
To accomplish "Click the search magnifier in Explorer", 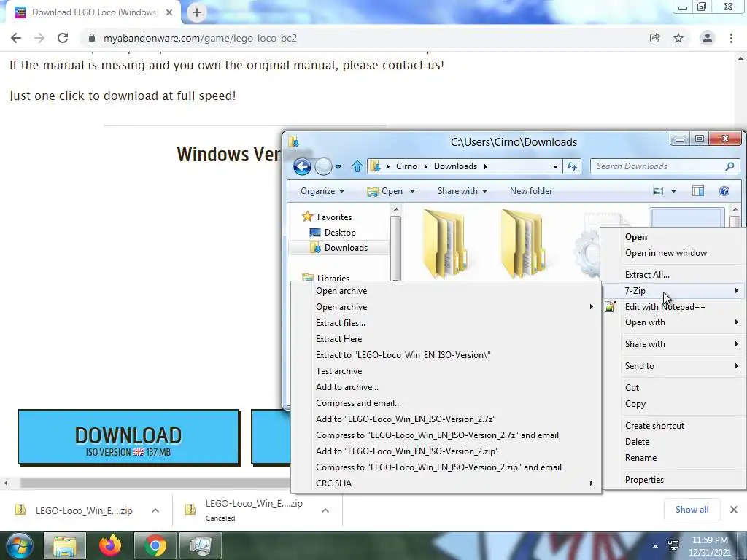I will pos(729,166).
